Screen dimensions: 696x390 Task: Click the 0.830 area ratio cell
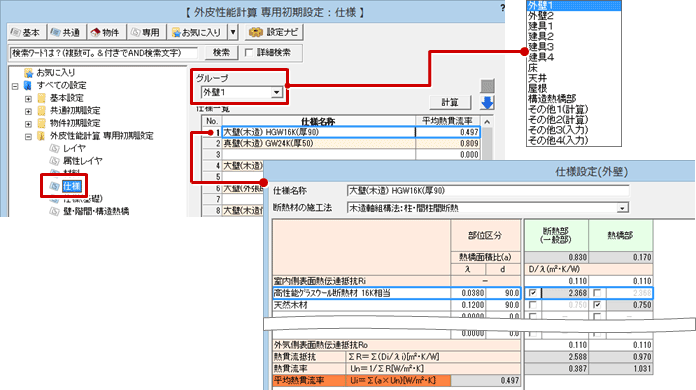pos(556,257)
